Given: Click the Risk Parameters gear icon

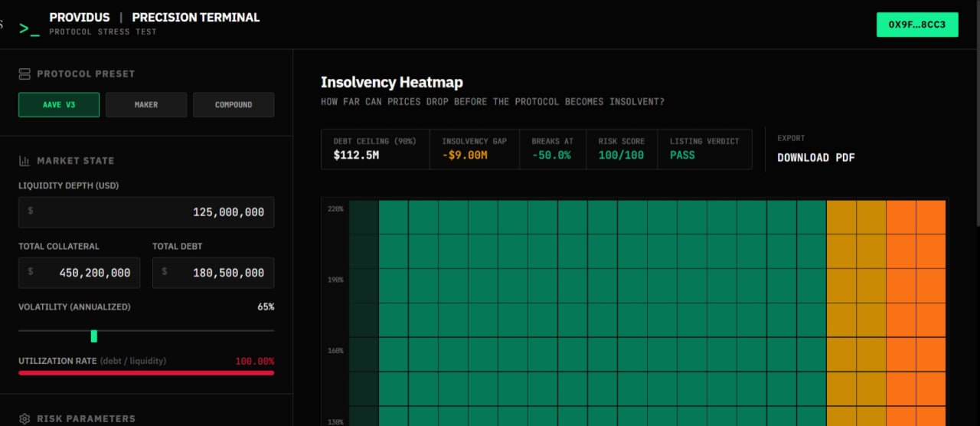Looking at the screenshot, I should click(x=24, y=419).
